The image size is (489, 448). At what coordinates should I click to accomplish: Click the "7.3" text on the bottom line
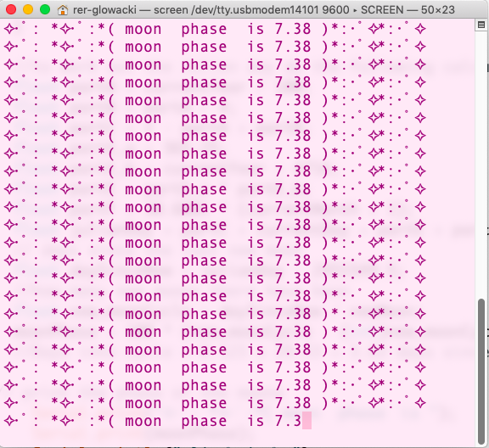pyautogui.click(x=288, y=421)
